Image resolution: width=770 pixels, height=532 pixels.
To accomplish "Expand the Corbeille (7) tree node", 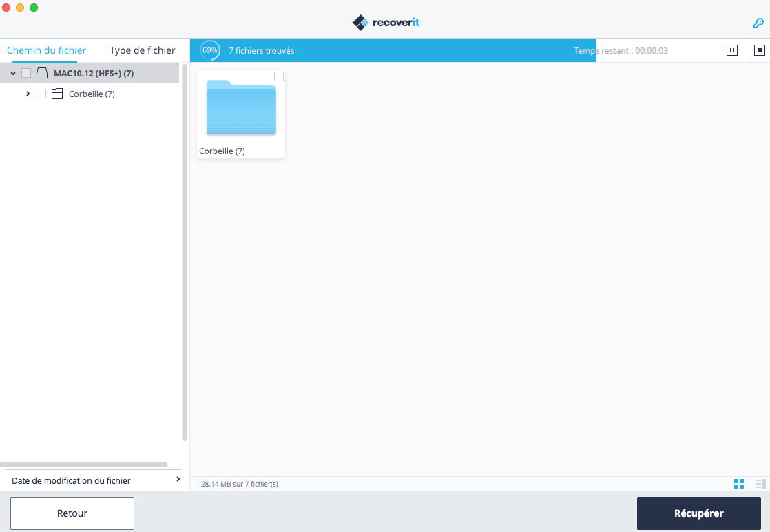I will (28, 94).
